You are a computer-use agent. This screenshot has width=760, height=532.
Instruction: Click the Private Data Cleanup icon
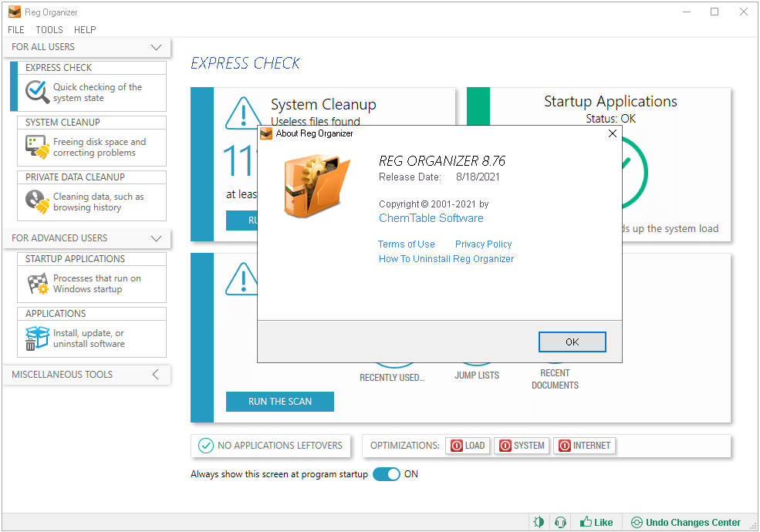pyautogui.click(x=37, y=201)
